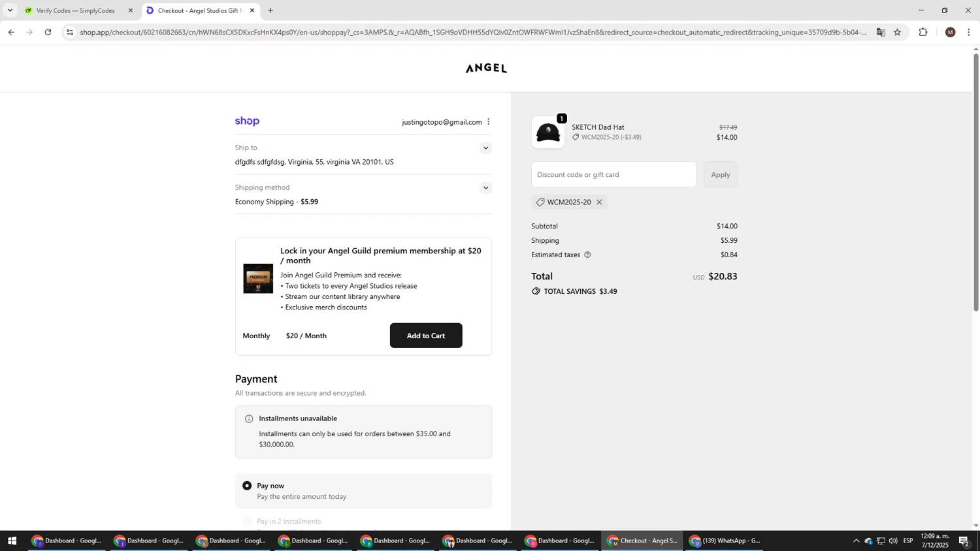Image resolution: width=980 pixels, height=551 pixels.
Task: Open the browser extensions menu
Action: click(923, 32)
